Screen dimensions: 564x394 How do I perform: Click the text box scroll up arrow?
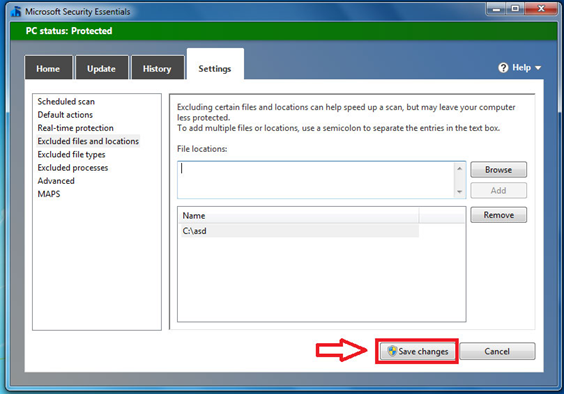(459, 168)
